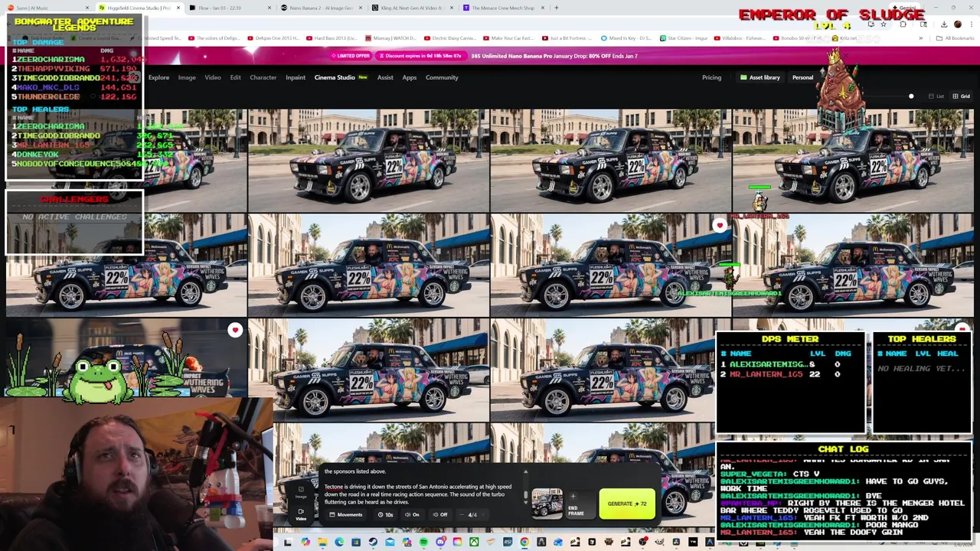The image size is (980, 551).
Task: Switch to The Menace Crew Merch Shop tab
Action: point(503,8)
